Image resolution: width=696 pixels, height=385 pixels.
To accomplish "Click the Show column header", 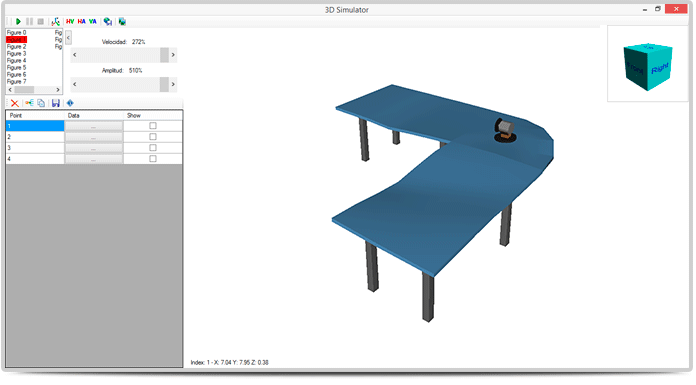I will pyautogui.click(x=153, y=115).
